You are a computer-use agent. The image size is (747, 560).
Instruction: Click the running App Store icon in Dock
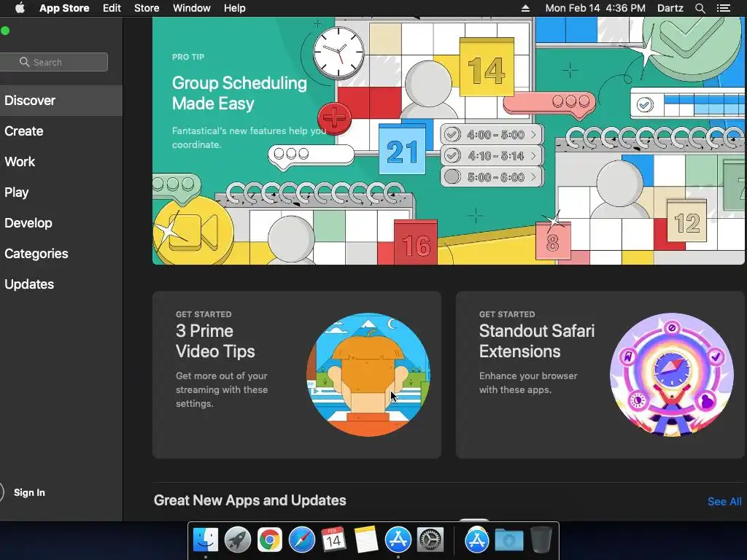398,540
